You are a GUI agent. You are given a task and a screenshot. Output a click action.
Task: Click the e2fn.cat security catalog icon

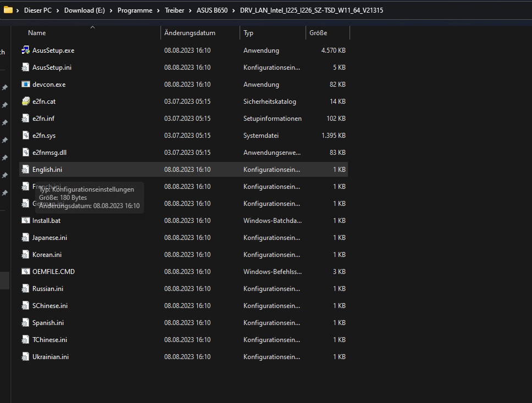click(x=25, y=101)
